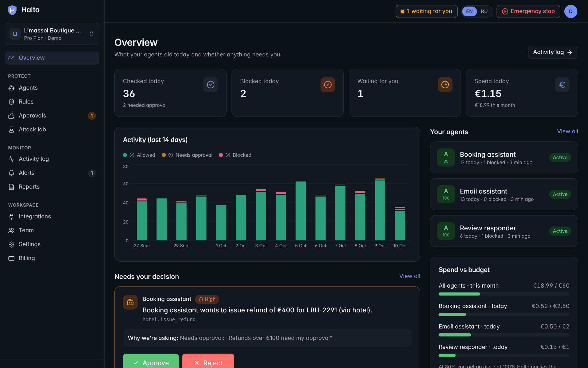
Task: Open the Email assistant agent card
Action: 504,194
